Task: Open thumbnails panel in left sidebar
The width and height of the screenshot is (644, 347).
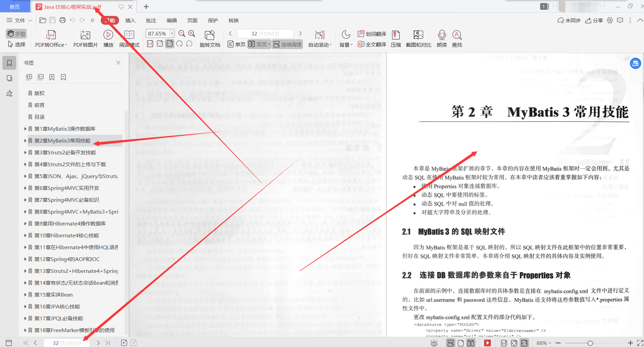Action: tap(9, 78)
